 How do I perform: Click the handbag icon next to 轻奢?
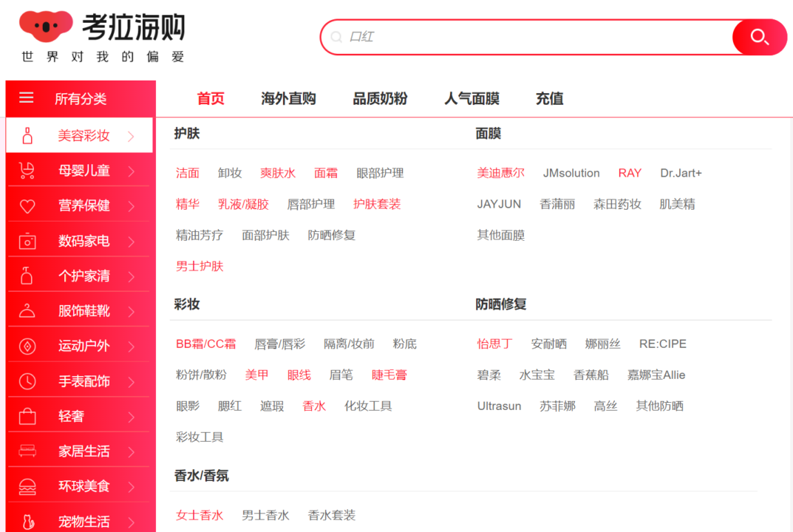tap(27, 416)
